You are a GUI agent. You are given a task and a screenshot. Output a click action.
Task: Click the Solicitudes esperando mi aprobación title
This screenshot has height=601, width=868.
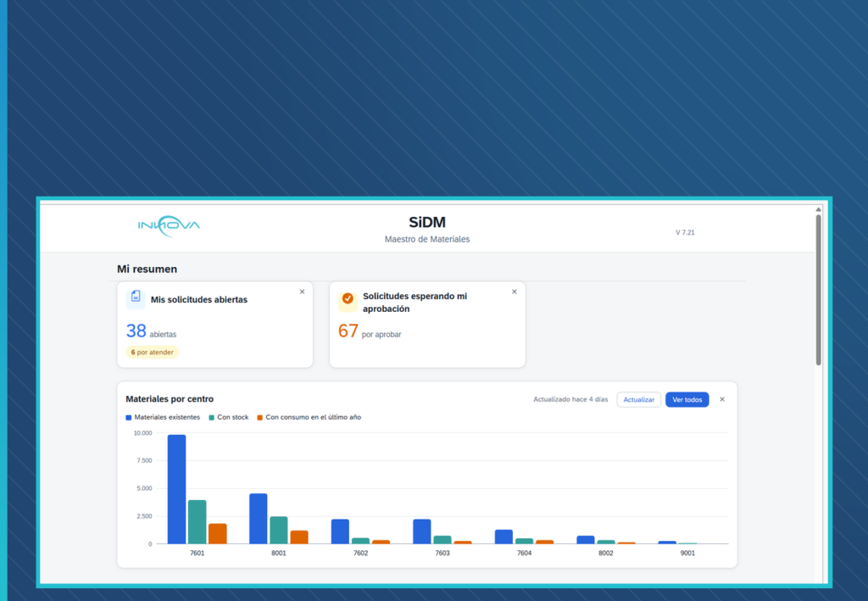(415, 303)
